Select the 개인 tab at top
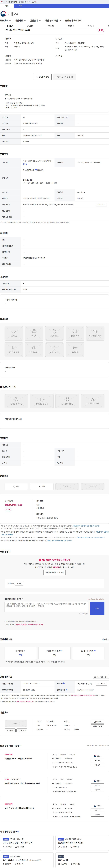Viewport: 109px width, 868px height. click(7, 6)
